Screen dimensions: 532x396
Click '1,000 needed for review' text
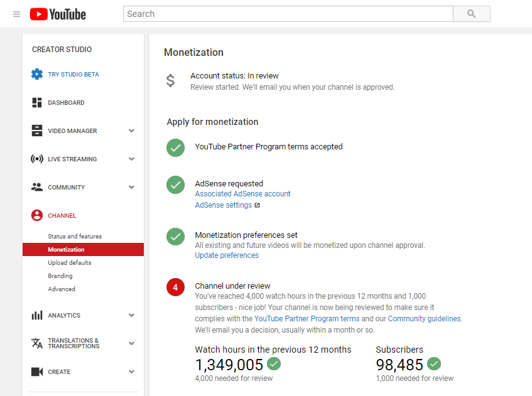(415, 378)
